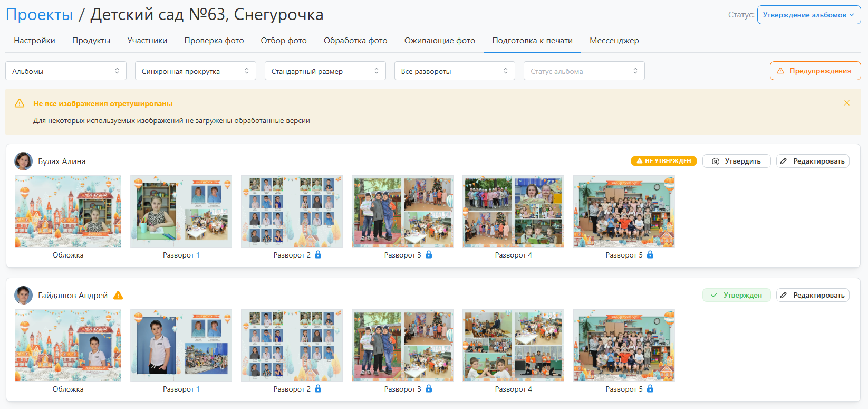Dismiss the unretouched images warning banner
Viewport: 868px width, 409px height.
point(847,103)
